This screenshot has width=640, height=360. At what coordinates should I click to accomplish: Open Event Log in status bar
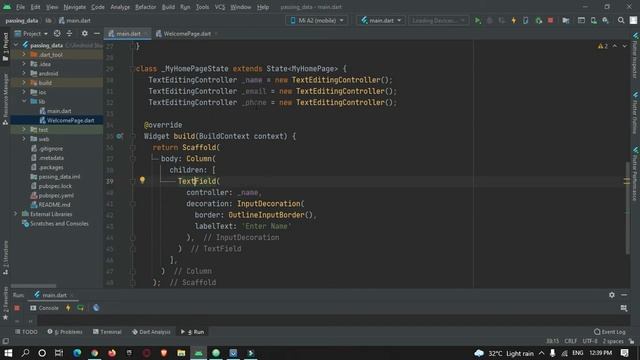610,332
